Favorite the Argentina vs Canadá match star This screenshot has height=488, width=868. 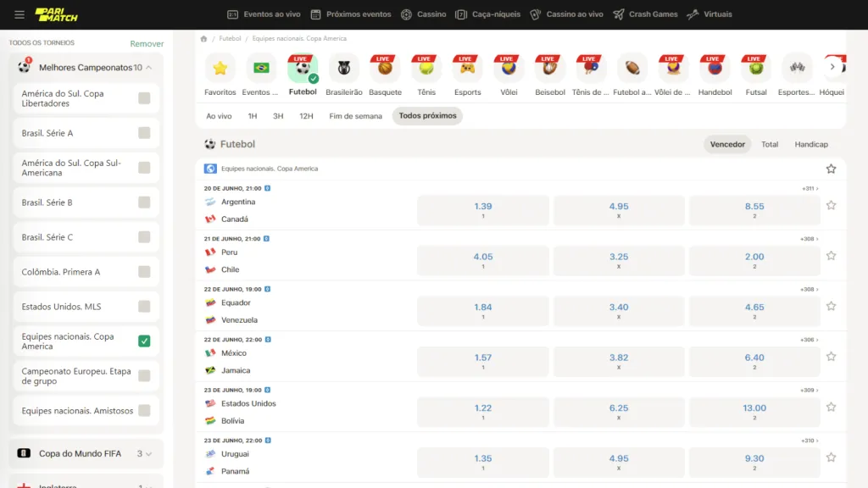[x=832, y=205]
